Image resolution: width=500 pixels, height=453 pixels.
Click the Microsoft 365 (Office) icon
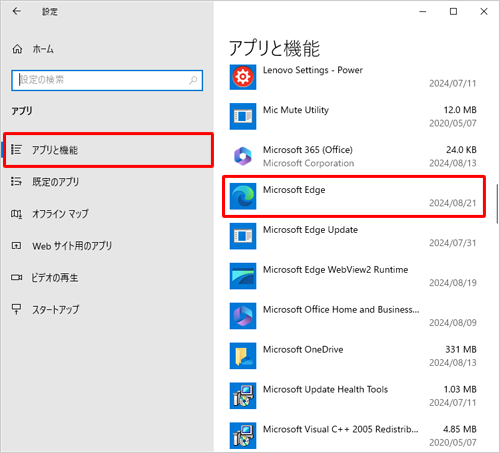[243, 156]
